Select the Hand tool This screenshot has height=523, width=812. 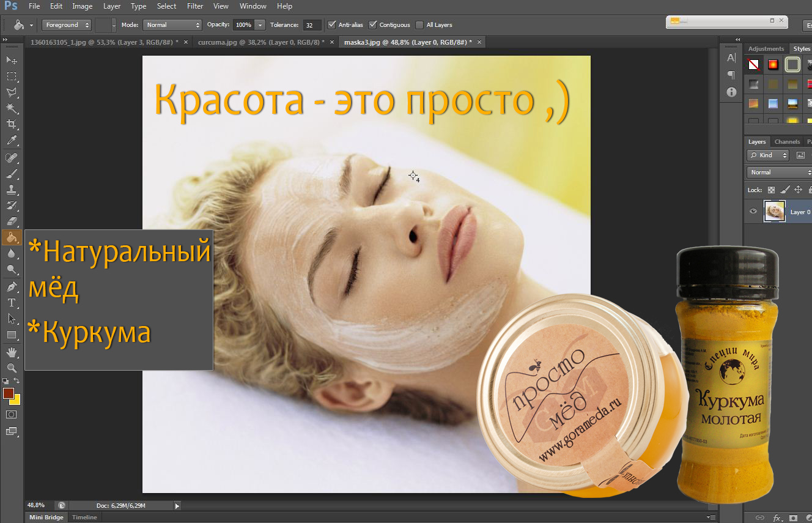click(x=12, y=352)
